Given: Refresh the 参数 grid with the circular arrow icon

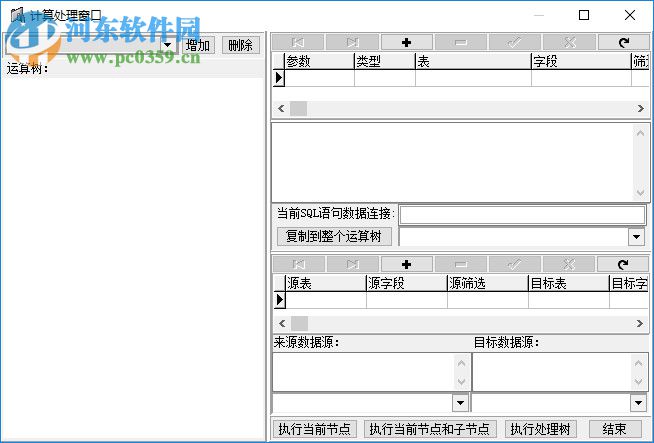Looking at the screenshot, I should click(624, 42).
